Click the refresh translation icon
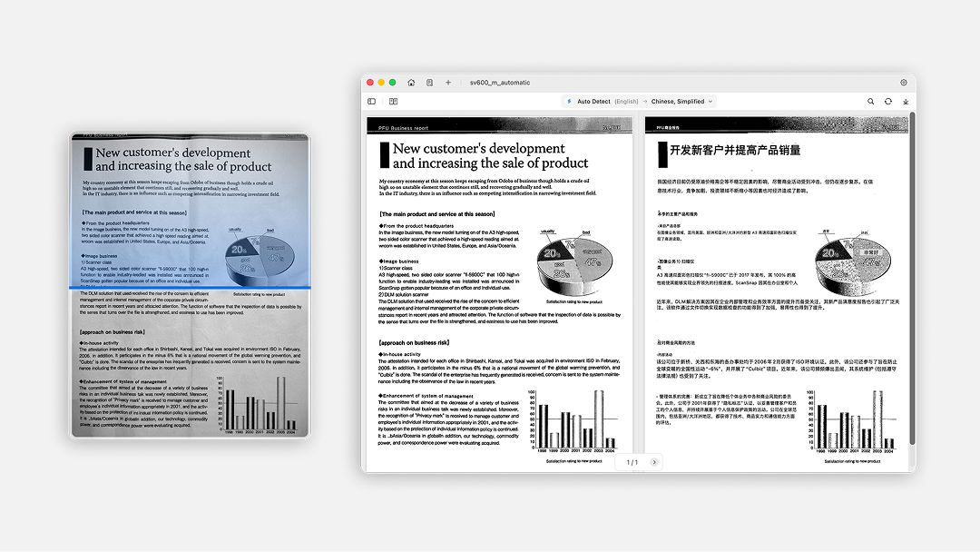This screenshot has height=552, width=980. (x=888, y=102)
